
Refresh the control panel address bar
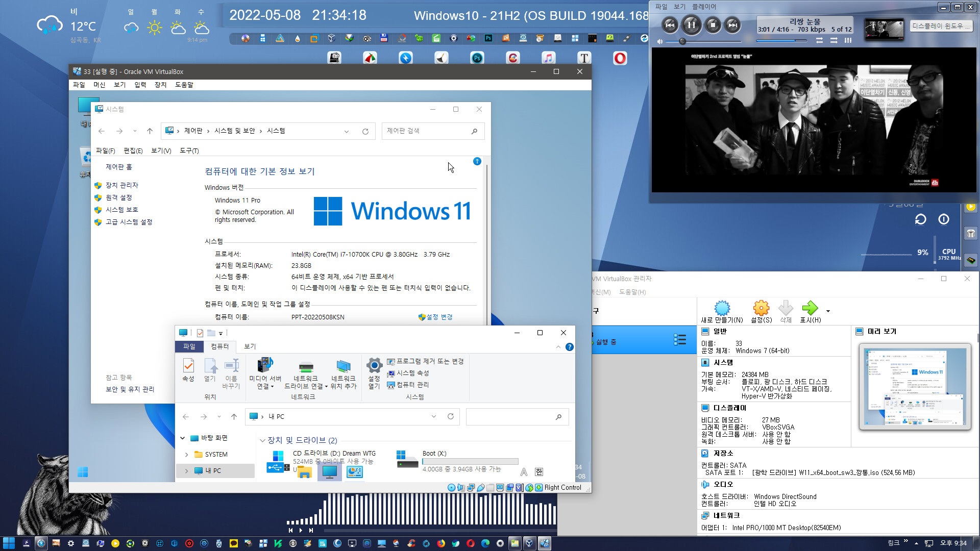click(365, 131)
